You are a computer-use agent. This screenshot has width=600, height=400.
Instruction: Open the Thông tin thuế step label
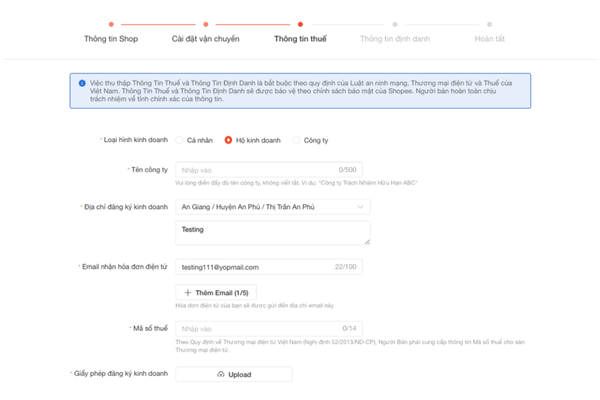pyautogui.click(x=300, y=39)
